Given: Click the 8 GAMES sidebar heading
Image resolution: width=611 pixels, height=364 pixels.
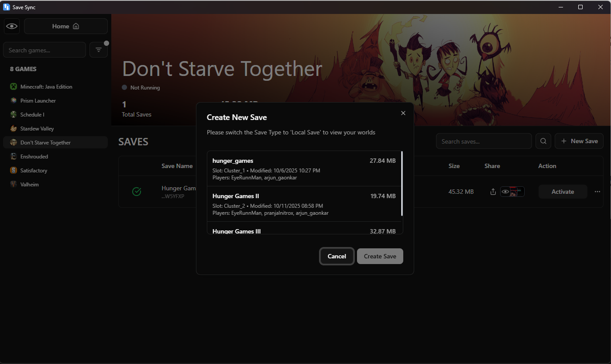Looking at the screenshot, I should pyautogui.click(x=24, y=69).
